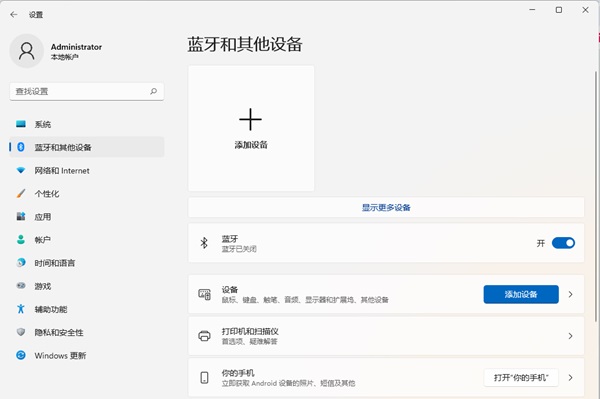Click the printer icon in 打印机和扫描仪 row
Screen dimensions: 600x399
[204, 336]
